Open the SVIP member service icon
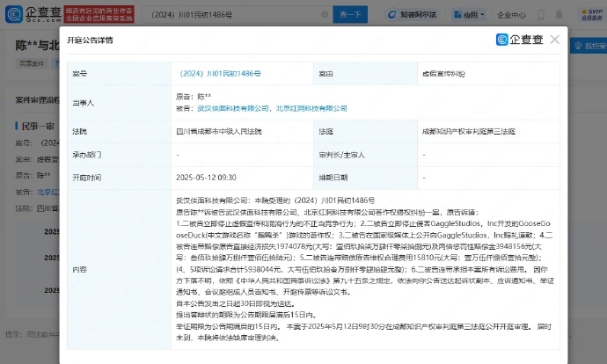The height and width of the screenshot is (364, 607). (x=591, y=14)
